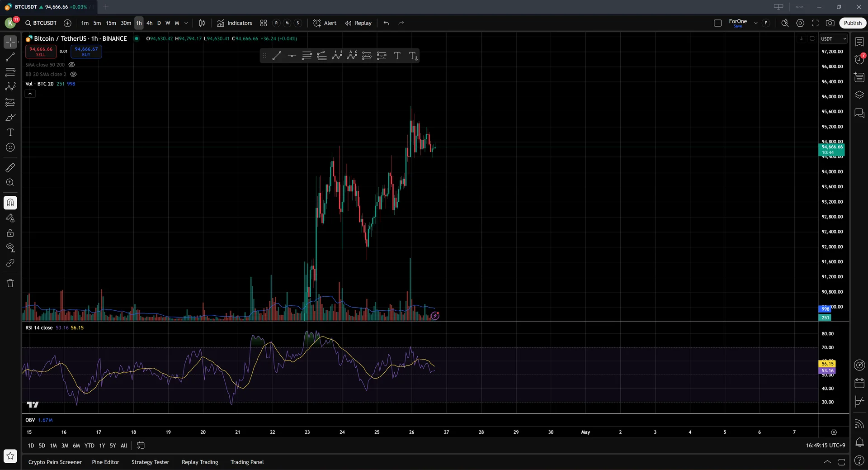Collapse the indicator legend chevron
The height and width of the screenshot is (470, 868).
[x=30, y=94]
